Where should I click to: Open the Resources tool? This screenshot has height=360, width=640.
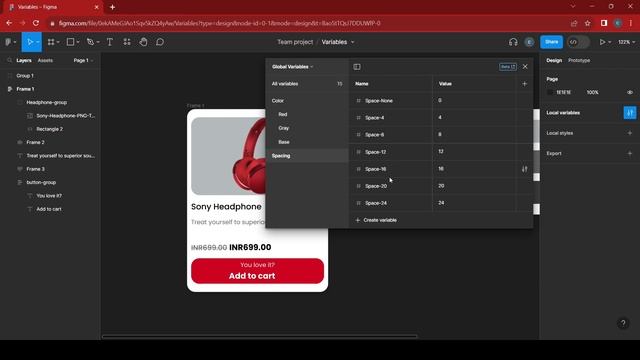tap(127, 42)
